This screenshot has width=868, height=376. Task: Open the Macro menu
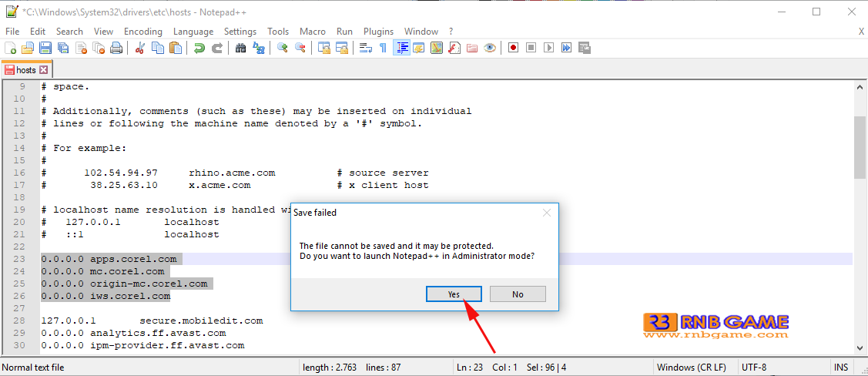pyautogui.click(x=313, y=32)
